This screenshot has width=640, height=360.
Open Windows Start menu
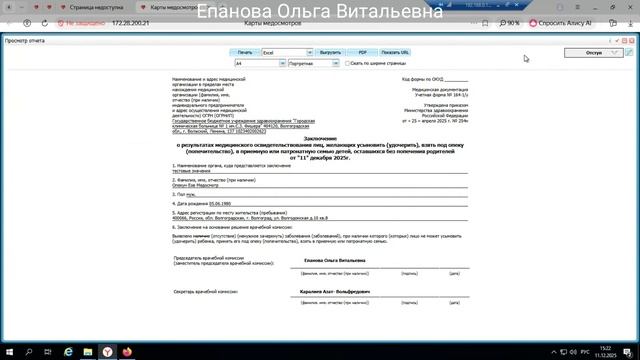click(9, 352)
